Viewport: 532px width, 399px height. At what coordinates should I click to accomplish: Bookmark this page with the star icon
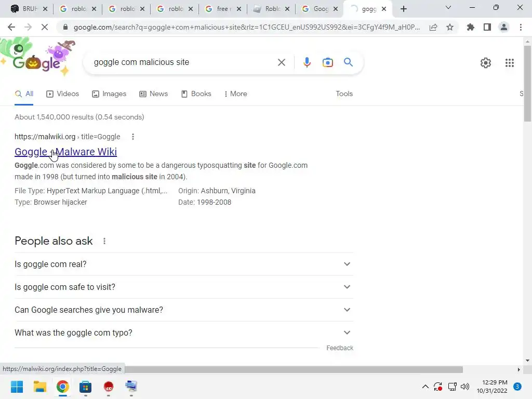click(450, 27)
